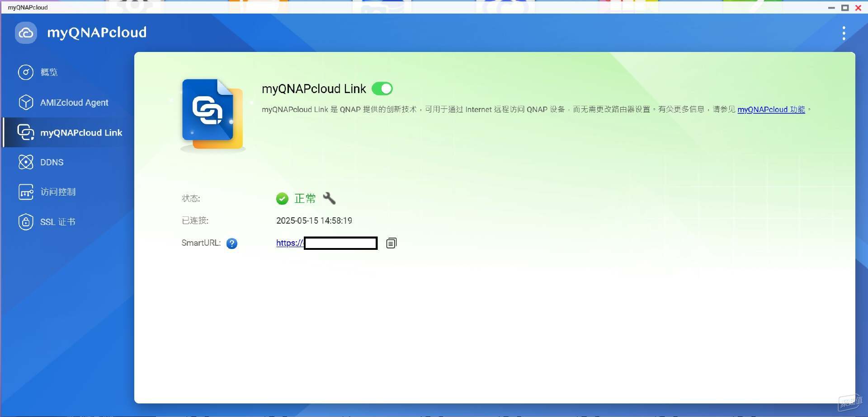Copy the SmartURL using the copy icon
Viewport: 868px width, 417px height.
(x=392, y=243)
